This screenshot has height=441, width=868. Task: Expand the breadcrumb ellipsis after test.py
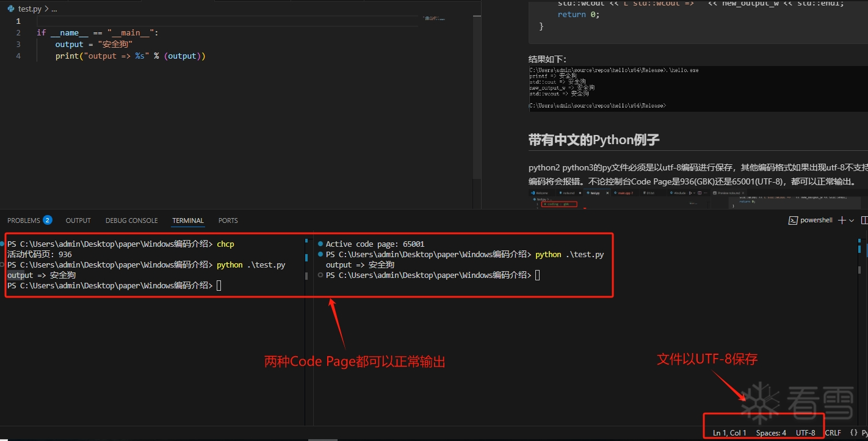(x=54, y=9)
